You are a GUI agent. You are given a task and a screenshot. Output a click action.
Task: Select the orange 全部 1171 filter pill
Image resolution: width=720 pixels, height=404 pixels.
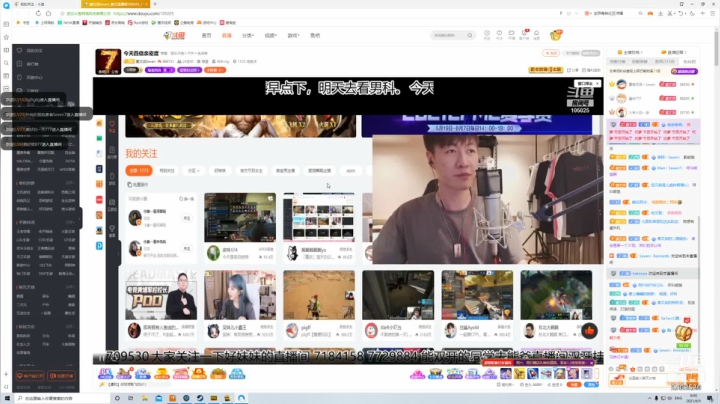coord(139,170)
